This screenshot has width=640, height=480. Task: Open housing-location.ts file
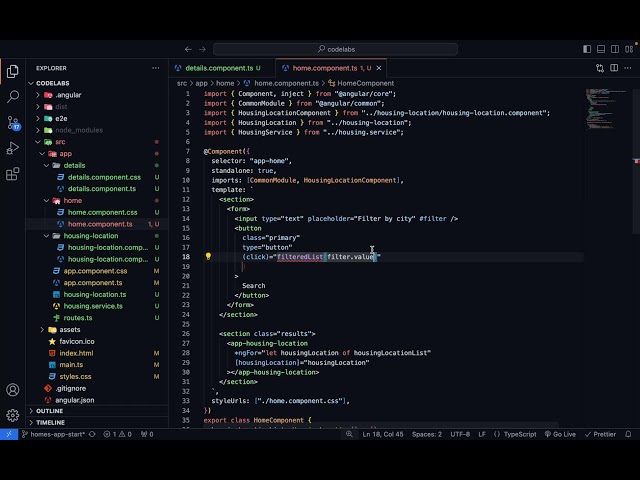(98, 295)
